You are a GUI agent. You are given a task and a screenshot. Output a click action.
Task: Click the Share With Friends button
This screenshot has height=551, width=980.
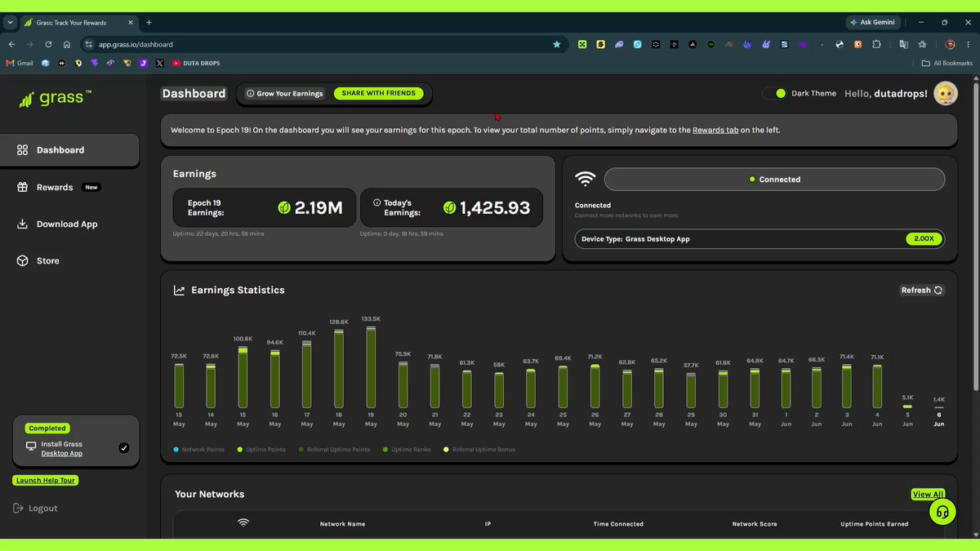379,93
